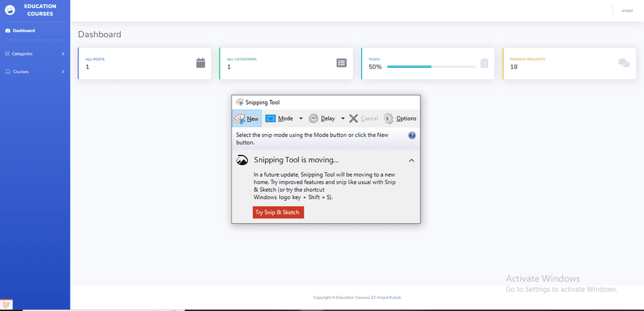Click the Dashboard gauge icon
The image size is (644, 311).
click(x=8, y=30)
